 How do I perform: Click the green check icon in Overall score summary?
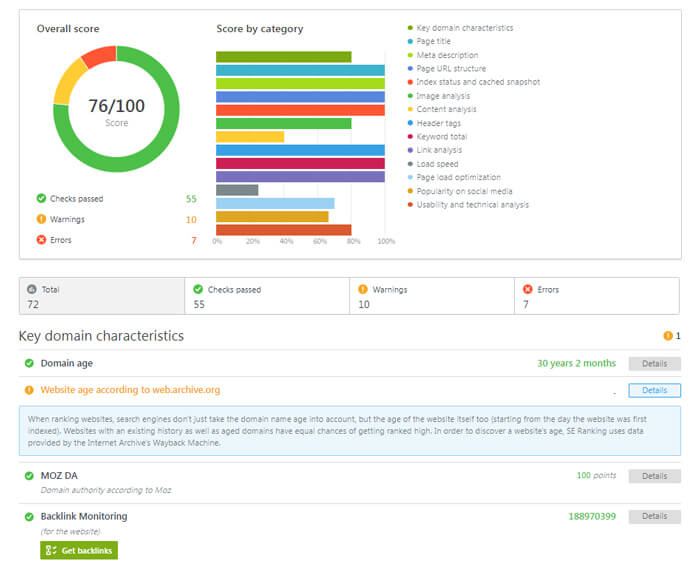pyautogui.click(x=41, y=198)
